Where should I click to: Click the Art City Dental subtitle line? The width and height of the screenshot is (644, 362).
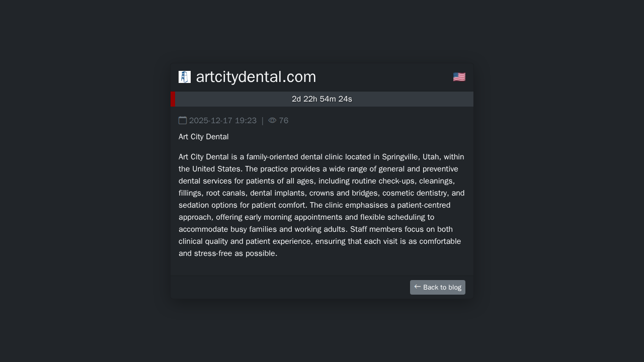pyautogui.click(x=204, y=137)
